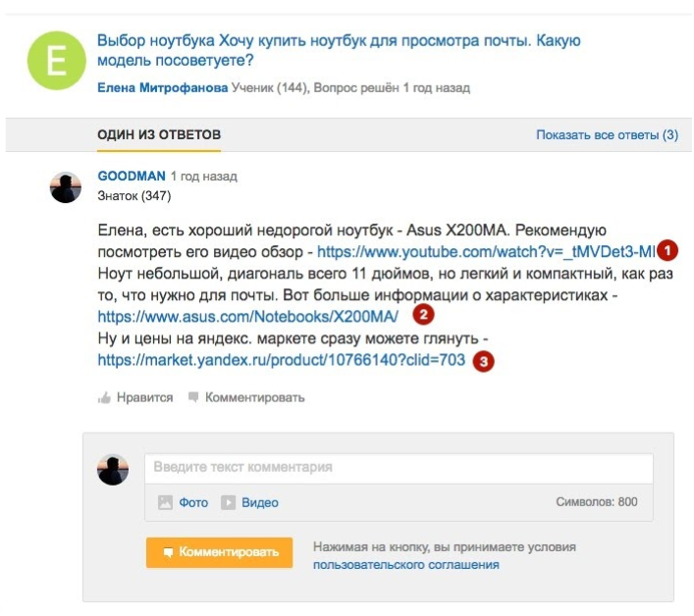Click the Фото image icon

(165, 502)
